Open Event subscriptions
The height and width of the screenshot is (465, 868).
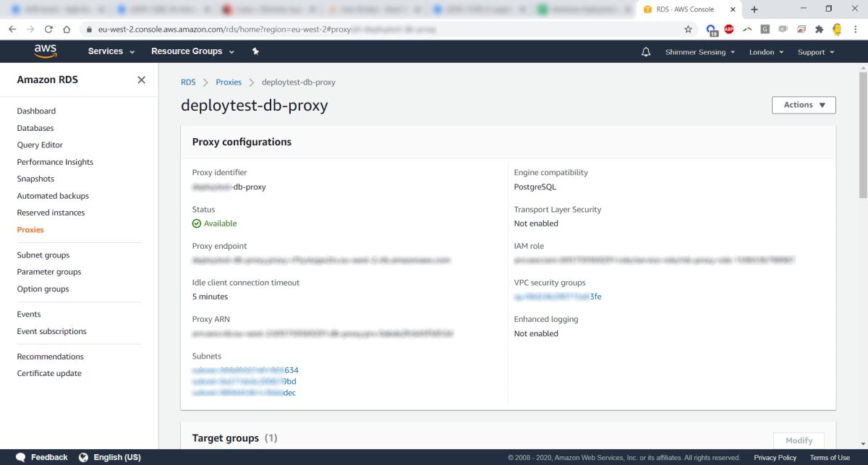click(51, 331)
